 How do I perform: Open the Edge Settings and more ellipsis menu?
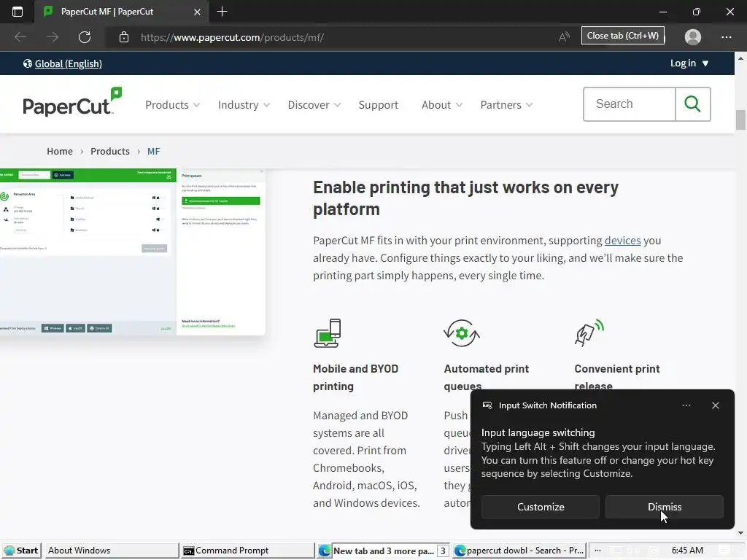(726, 37)
